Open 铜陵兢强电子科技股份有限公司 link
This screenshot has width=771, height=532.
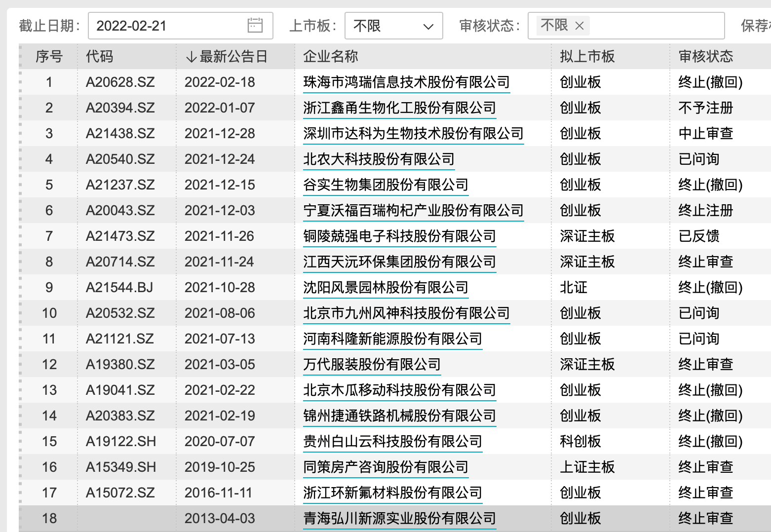[399, 236]
